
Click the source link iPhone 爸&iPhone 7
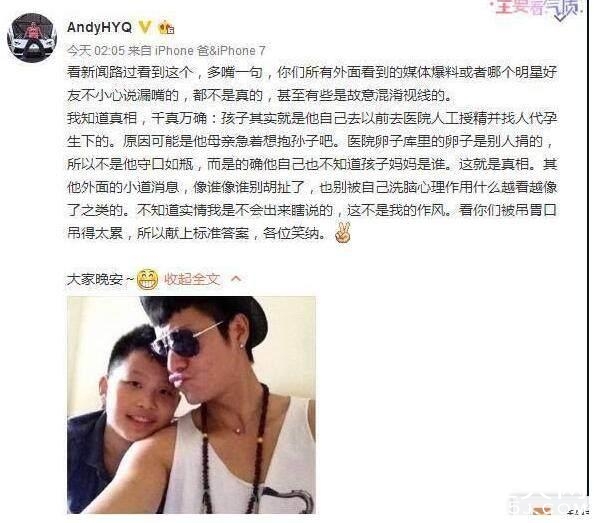(x=210, y=51)
